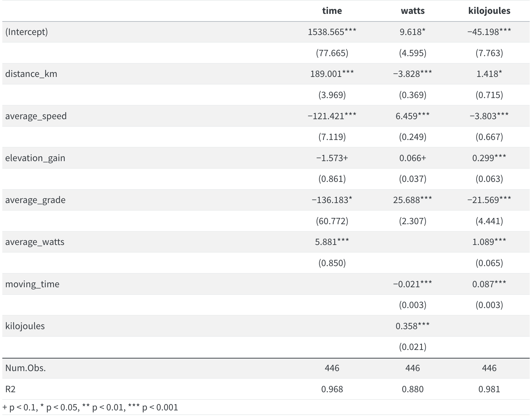This screenshot has width=532, height=416.
Task: Select the (Intercept) row label
Action: (26, 32)
